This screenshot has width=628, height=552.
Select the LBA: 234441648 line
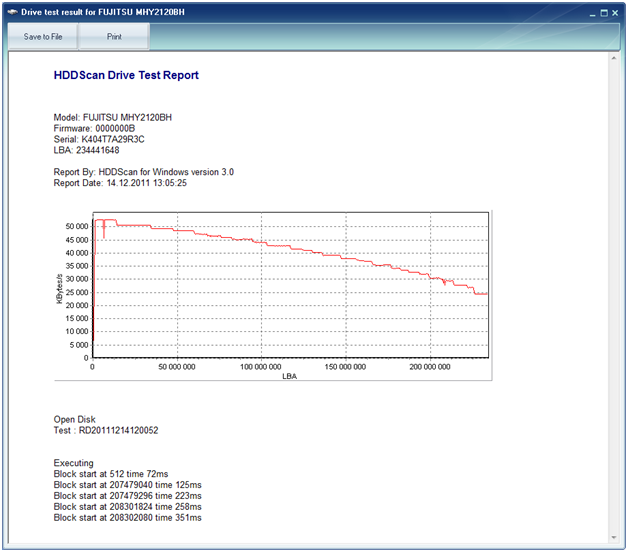tap(86, 150)
